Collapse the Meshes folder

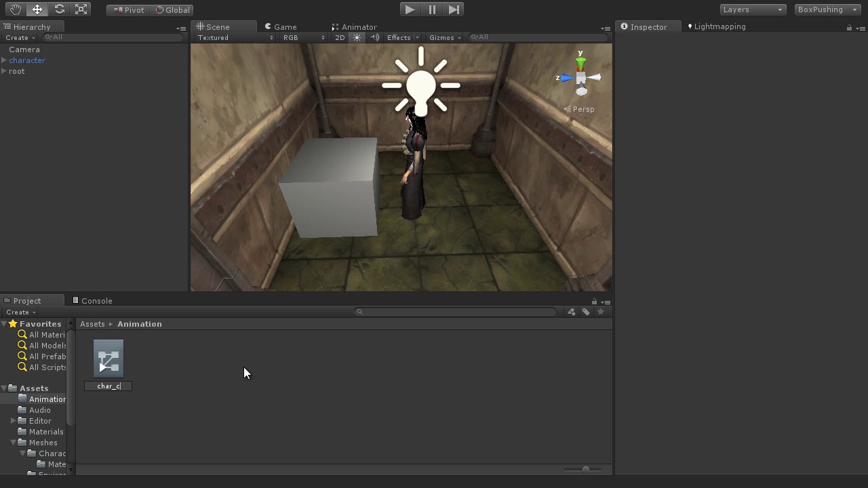(x=13, y=443)
